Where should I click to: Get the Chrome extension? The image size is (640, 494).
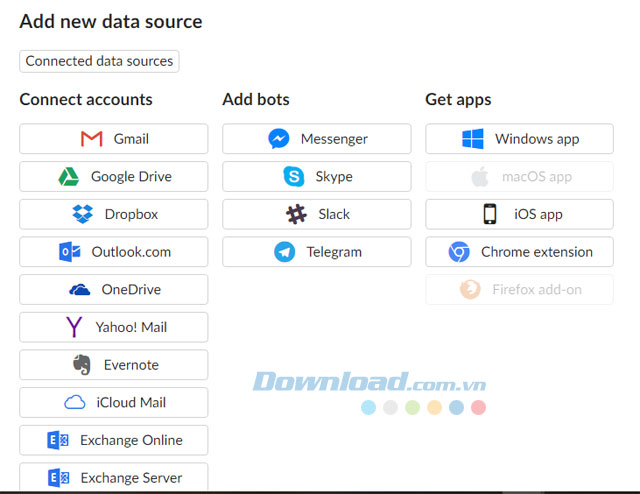click(520, 252)
